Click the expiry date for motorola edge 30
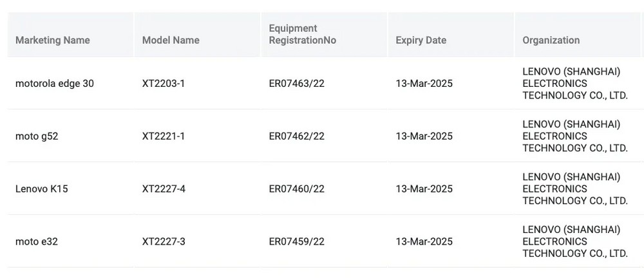 pos(424,84)
